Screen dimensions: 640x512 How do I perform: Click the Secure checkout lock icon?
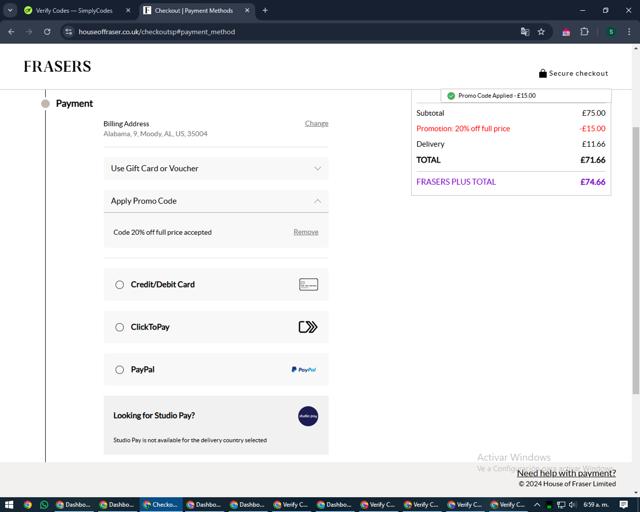coord(542,73)
